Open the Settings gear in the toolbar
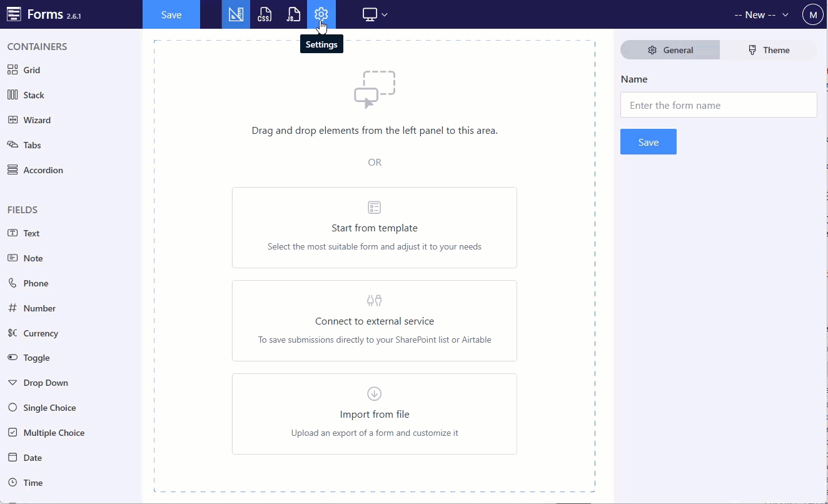This screenshot has height=504, width=828. (321, 14)
